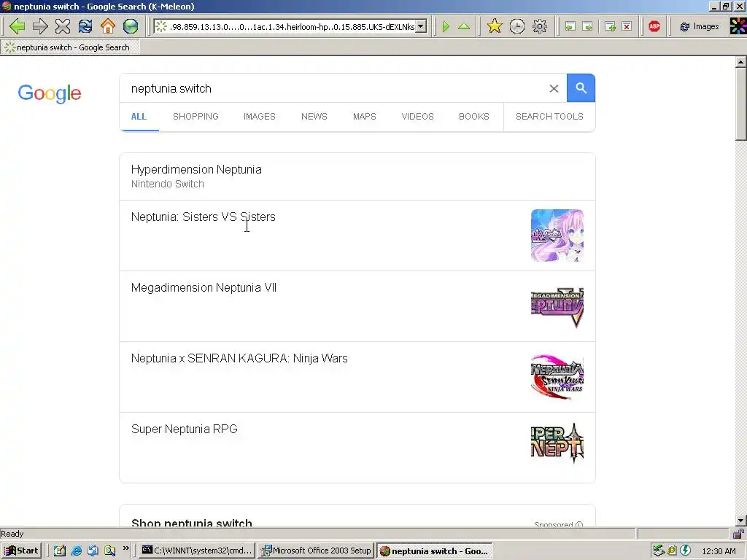Expand the quick launch overflow chevron
Viewport: 747px width, 560px height.
(125, 548)
